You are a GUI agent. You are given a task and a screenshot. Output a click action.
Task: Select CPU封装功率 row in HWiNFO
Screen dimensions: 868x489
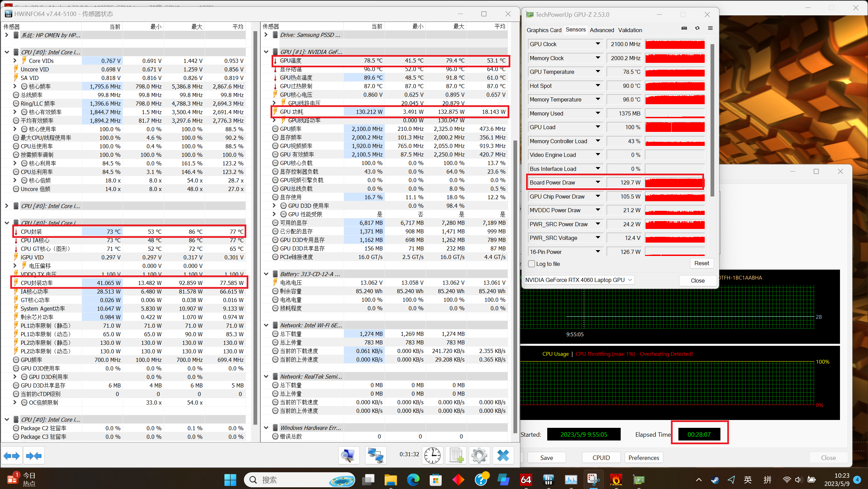click(x=128, y=283)
